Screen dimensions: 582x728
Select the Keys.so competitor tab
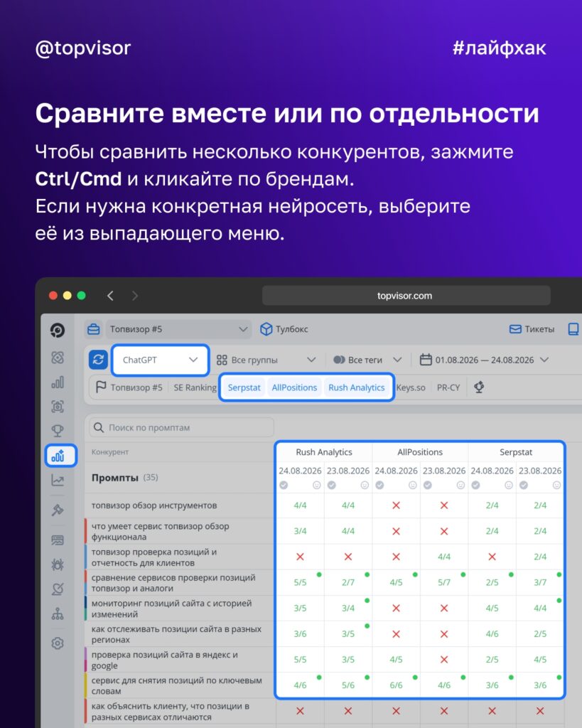411,387
